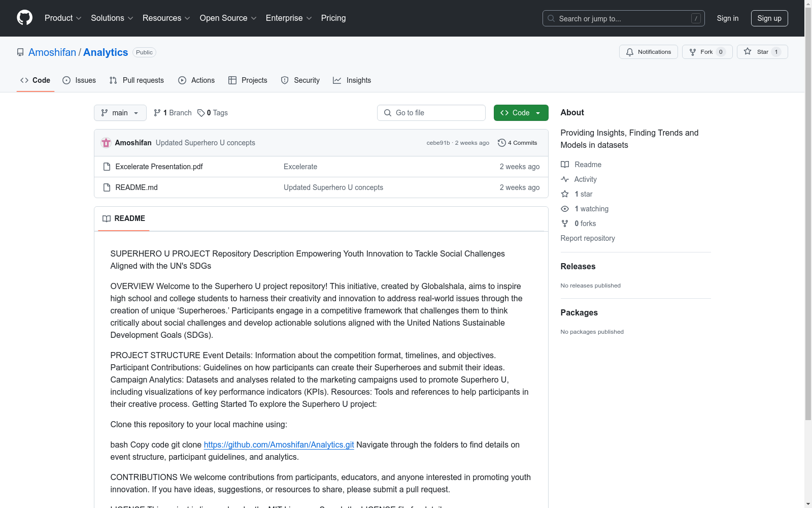The width and height of the screenshot is (812, 508).
Task: Click the README book icon in file header
Action: [x=107, y=218]
